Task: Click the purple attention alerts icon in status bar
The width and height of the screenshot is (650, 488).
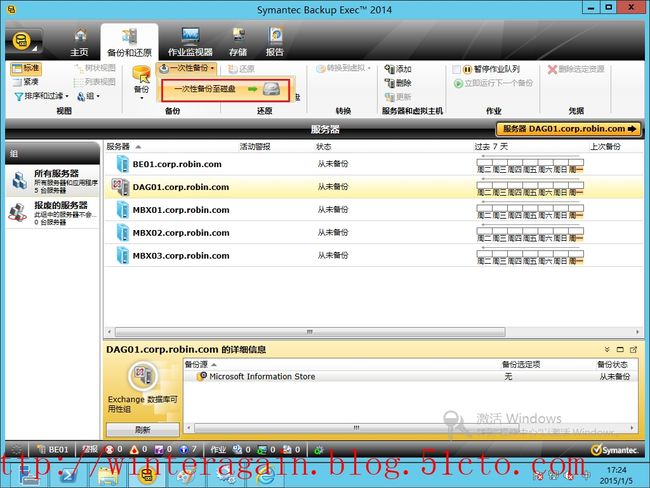Action: (159, 449)
